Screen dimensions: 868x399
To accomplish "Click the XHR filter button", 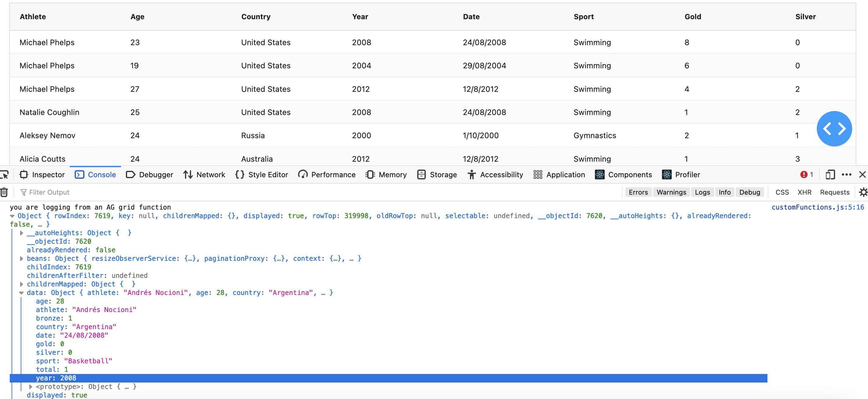I will click(x=805, y=192).
